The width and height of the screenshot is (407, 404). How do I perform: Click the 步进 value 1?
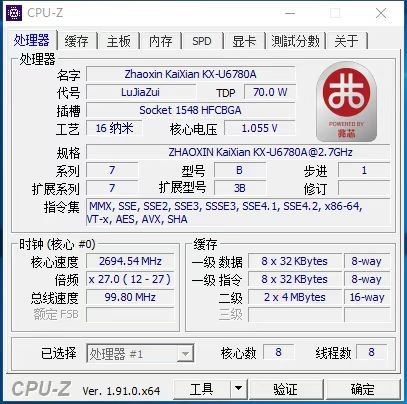[364, 170]
